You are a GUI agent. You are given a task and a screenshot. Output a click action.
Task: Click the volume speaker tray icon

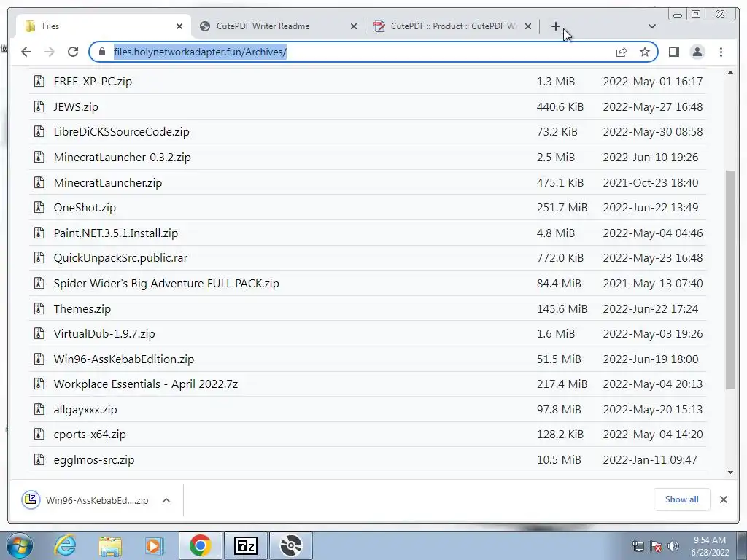pos(673,546)
